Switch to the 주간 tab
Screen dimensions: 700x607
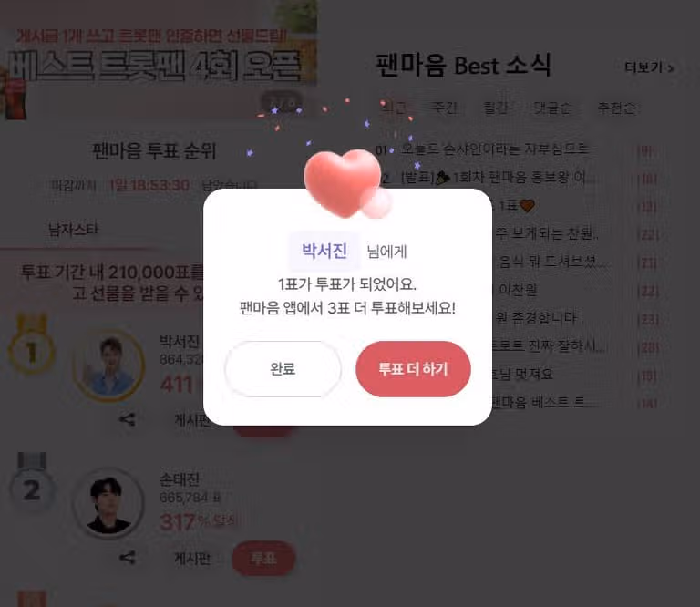point(444,108)
